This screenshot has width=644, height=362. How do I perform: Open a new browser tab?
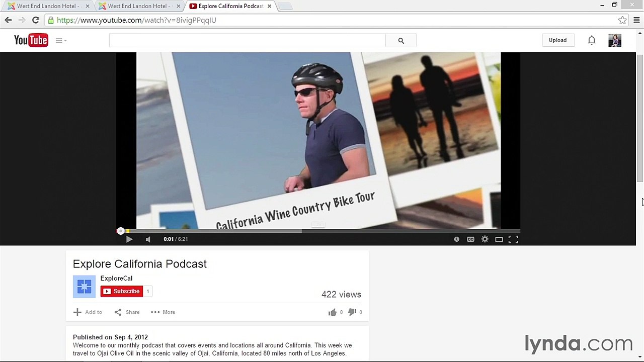click(285, 6)
